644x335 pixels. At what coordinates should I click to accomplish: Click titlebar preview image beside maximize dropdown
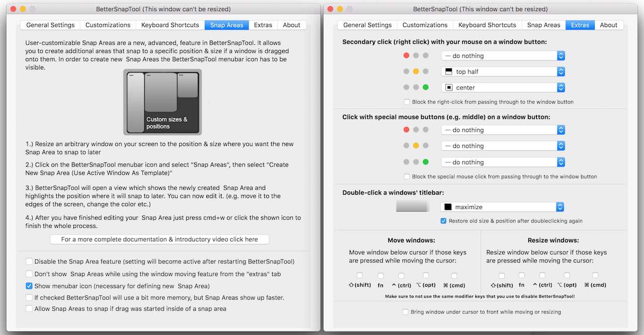coord(413,207)
